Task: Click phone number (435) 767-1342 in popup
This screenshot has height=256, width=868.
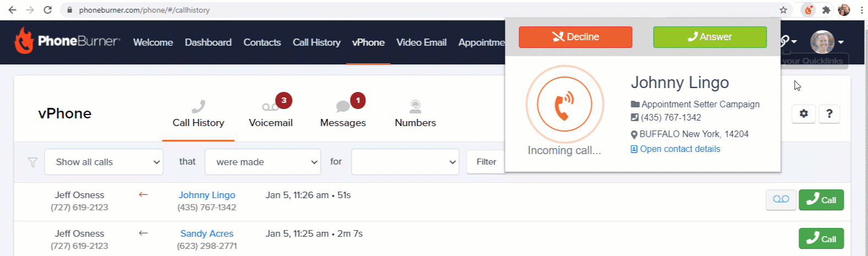Action: (671, 117)
